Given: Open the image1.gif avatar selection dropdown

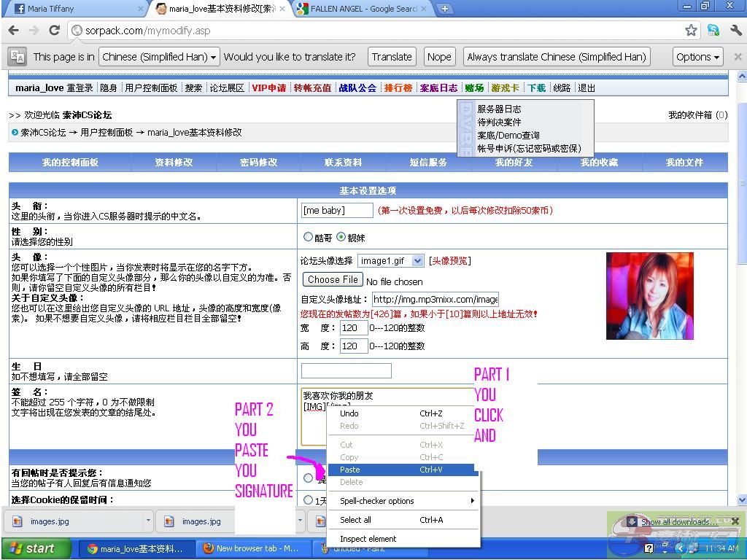Looking at the screenshot, I should (x=391, y=261).
